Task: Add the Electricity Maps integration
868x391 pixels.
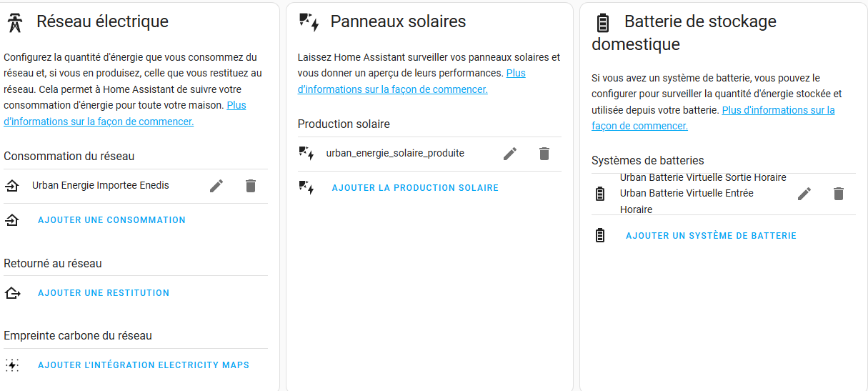Action: [144, 365]
